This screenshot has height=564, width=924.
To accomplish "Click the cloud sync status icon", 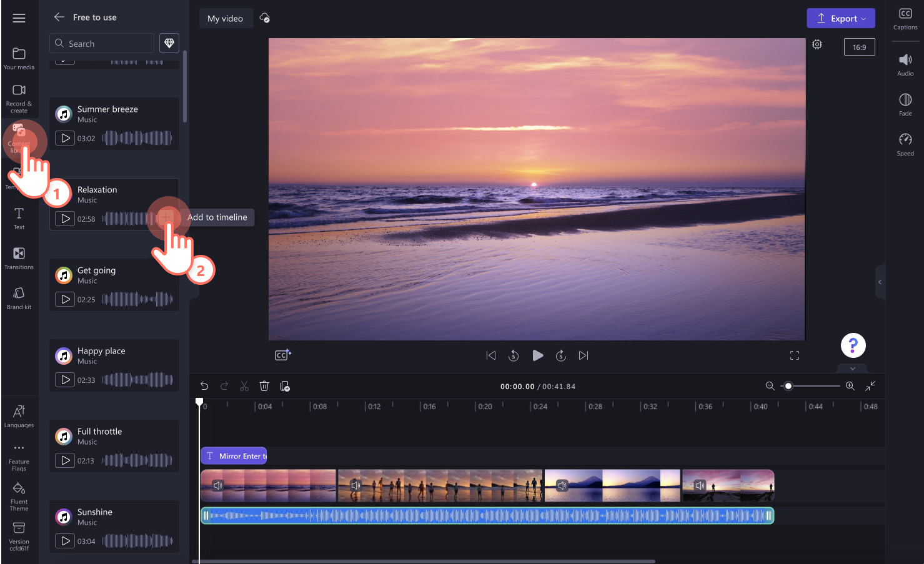I will coord(265,18).
